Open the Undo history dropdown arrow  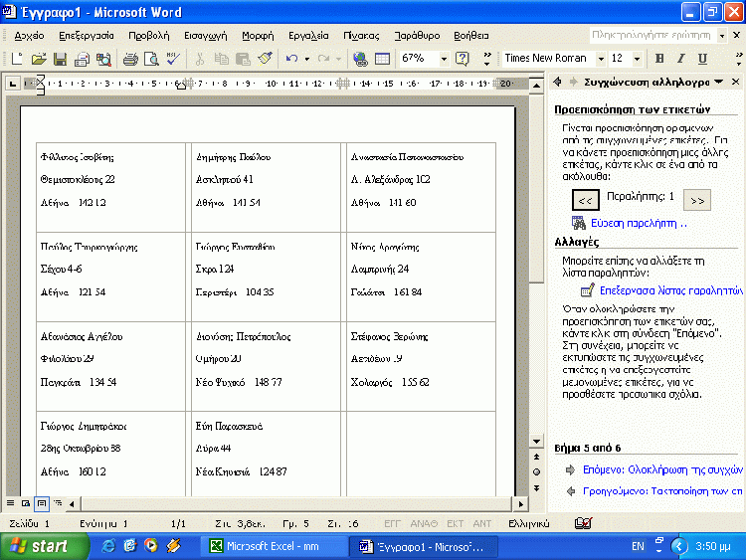(307, 59)
